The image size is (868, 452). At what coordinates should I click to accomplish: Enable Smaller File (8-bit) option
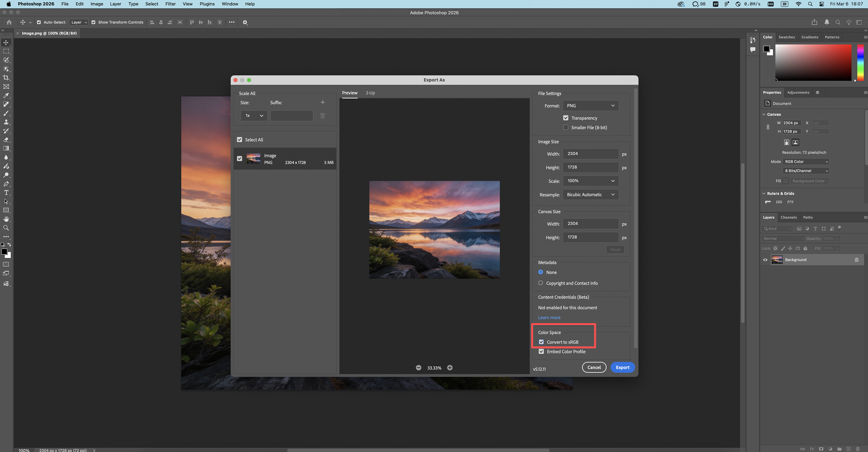(565, 128)
